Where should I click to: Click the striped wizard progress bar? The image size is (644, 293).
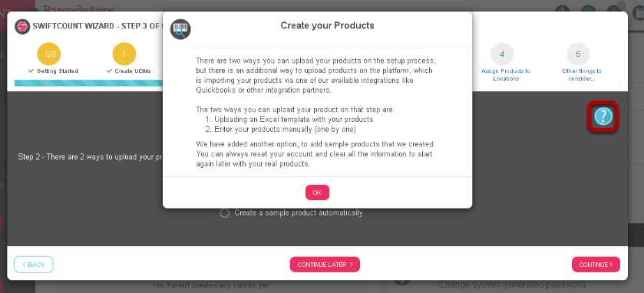point(89,84)
